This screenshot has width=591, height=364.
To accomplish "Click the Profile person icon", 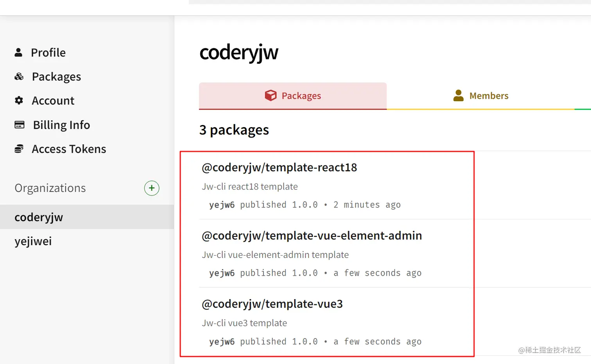I will (18, 52).
